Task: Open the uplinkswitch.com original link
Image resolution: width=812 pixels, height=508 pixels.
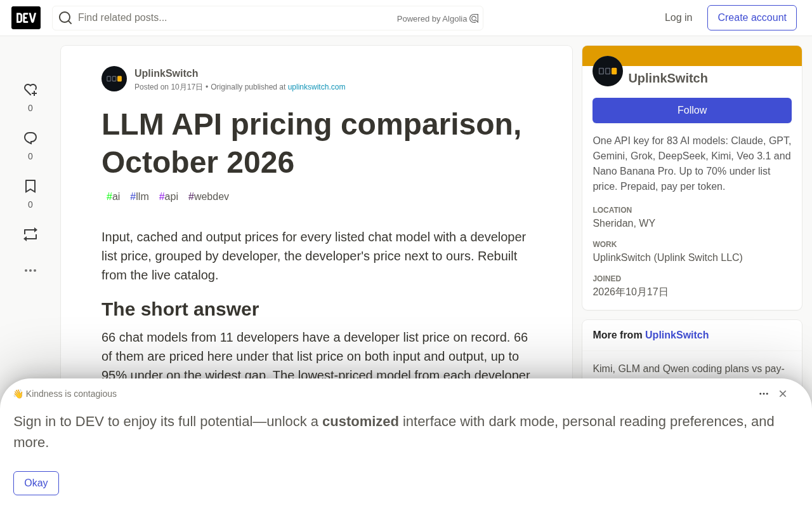Action: (x=317, y=87)
